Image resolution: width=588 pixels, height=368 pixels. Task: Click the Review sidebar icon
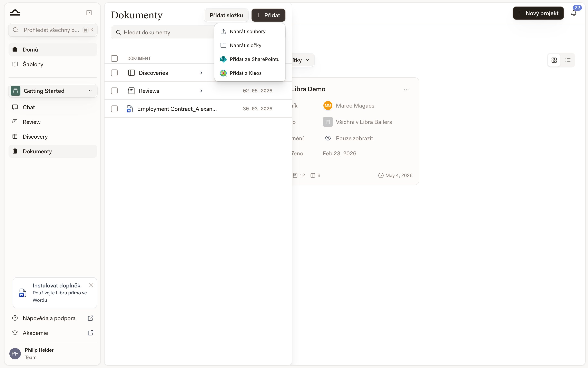[15, 122]
